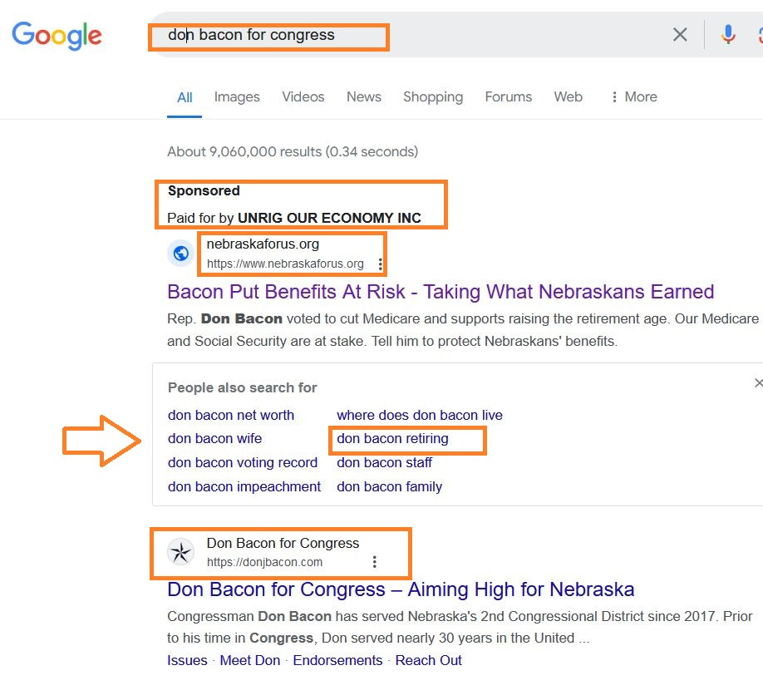Switch to the Images tab
Image resolution: width=763 pixels, height=700 pixels.
click(237, 97)
